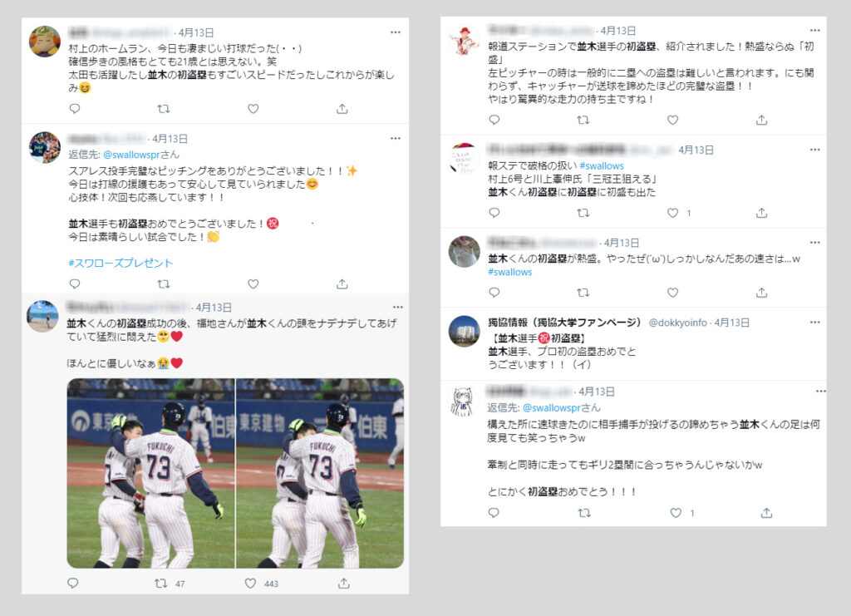
Task: Open the 獨協情報 profile avatar
Action: [x=464, y=331]
